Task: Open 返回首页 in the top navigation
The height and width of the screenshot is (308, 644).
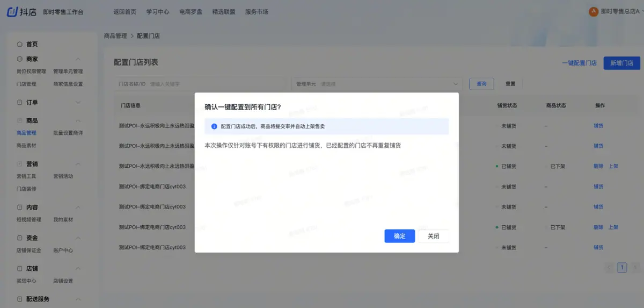Action: point(125,12)
